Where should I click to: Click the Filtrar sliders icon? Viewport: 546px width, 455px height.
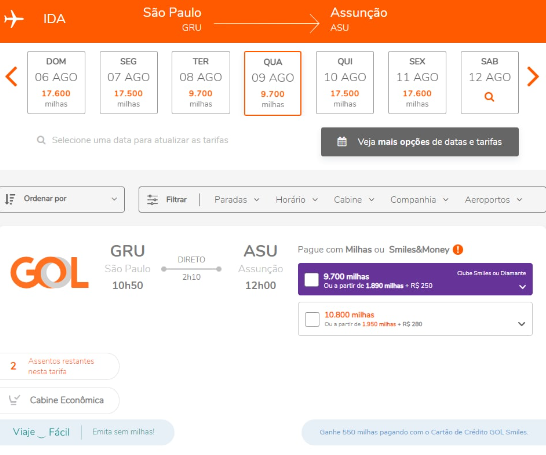click(x=152, y=200)
